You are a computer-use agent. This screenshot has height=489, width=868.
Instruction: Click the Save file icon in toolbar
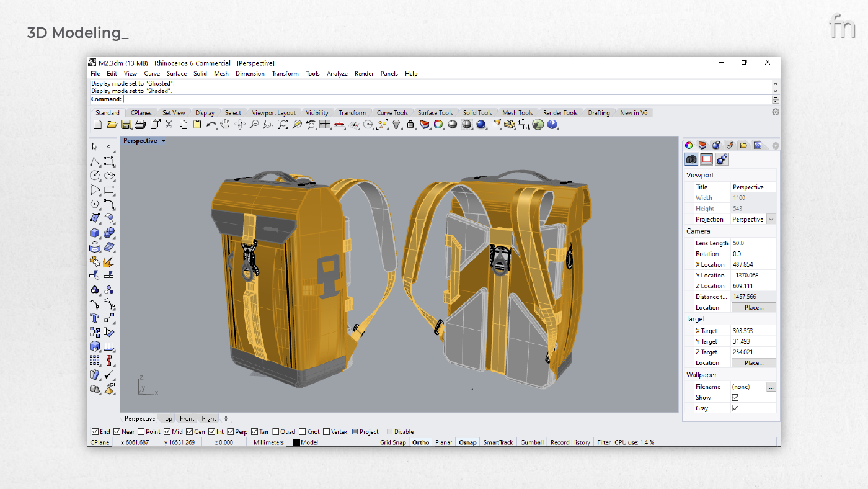(126, 125)
